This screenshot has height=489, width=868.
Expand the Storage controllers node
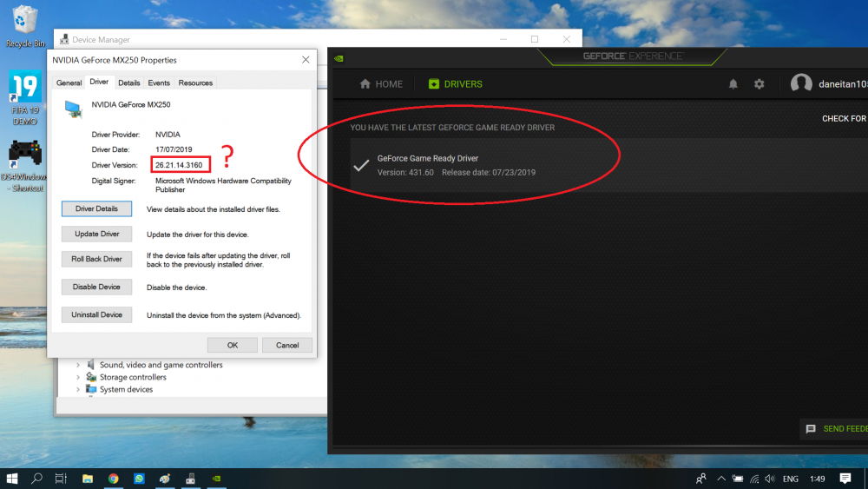pos(78,377)
